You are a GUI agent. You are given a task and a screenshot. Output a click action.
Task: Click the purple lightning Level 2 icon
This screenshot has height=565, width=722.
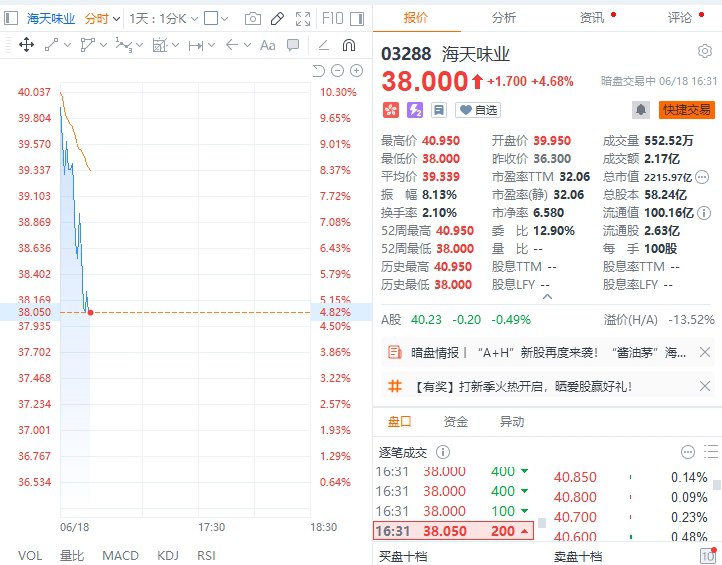click(414, 110)
